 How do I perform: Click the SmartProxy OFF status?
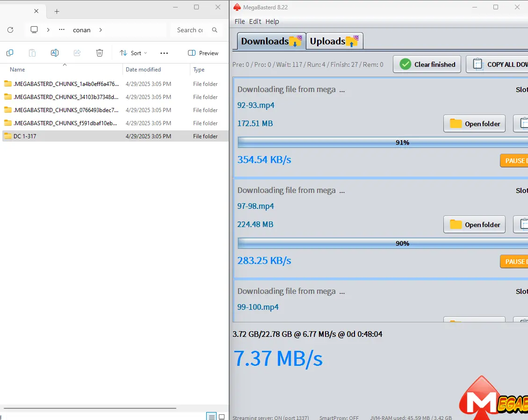click(339, 418)
